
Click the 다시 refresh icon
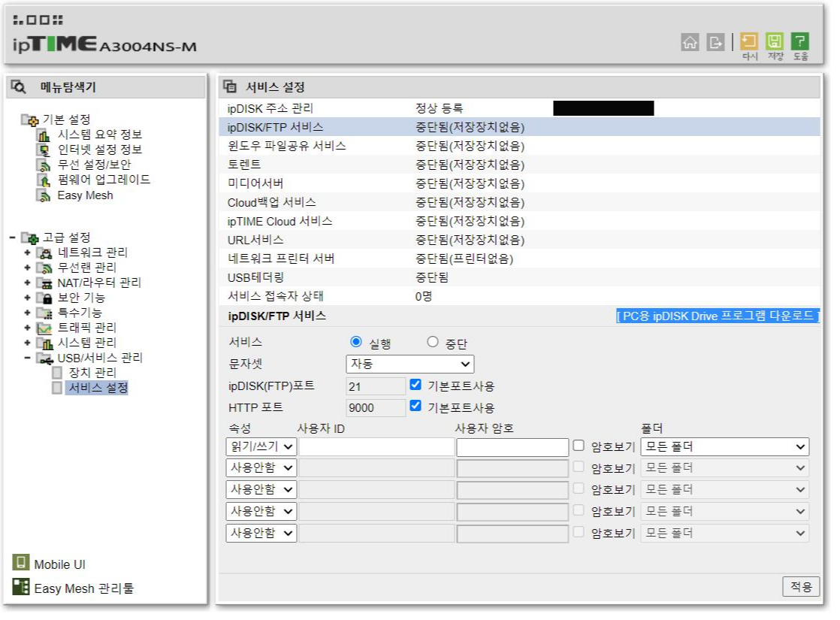tap(748, 41)
